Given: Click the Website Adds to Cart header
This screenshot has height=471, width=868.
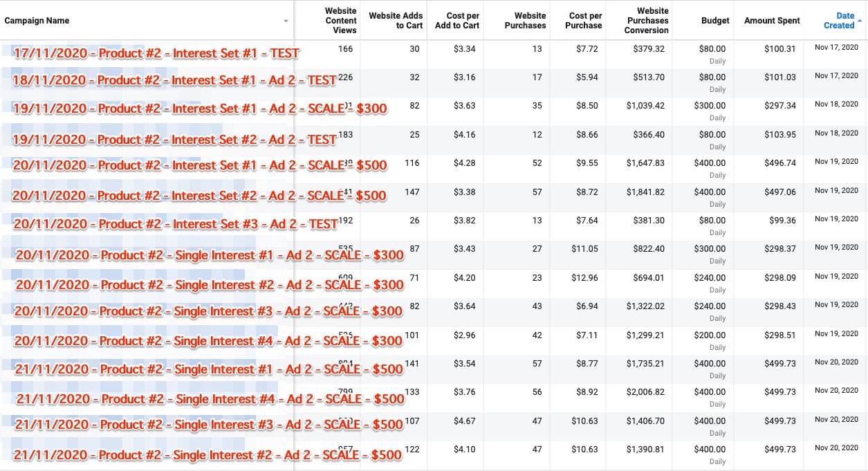Looking at the screenshot, I should tap(396, 21).
